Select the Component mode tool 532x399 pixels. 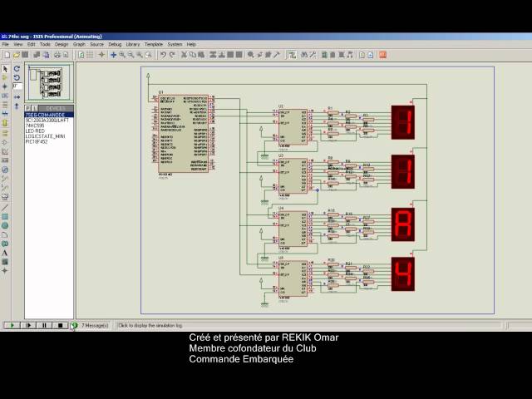coord(5,77)
